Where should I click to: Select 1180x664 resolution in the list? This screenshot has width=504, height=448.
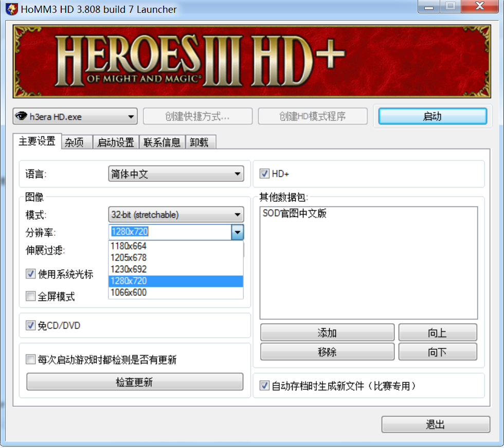click(x=176, y=246)
